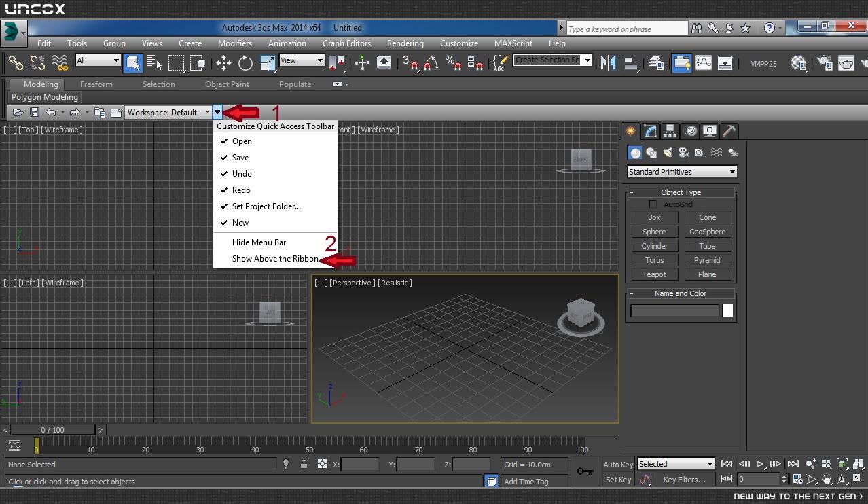This screenshot has width=868, height=504.
Task: Toggle the Undo item in dropdown menu
Action: pyautogui.click(x=275, y=174)
